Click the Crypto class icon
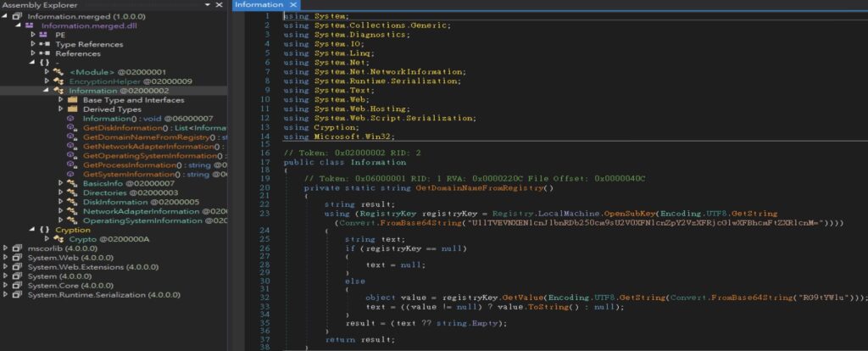The width and height of the screenshot is (868, 351). click(61, 239)
